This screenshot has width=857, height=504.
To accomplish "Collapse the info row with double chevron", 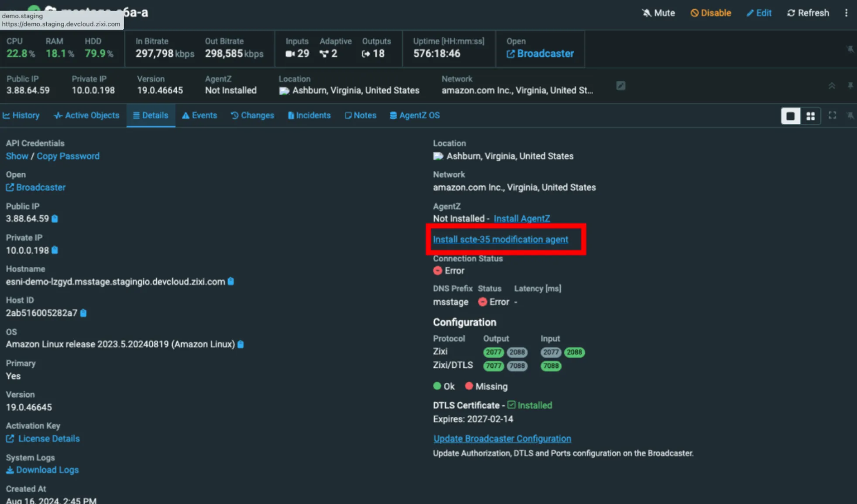I will pos(832,85).
